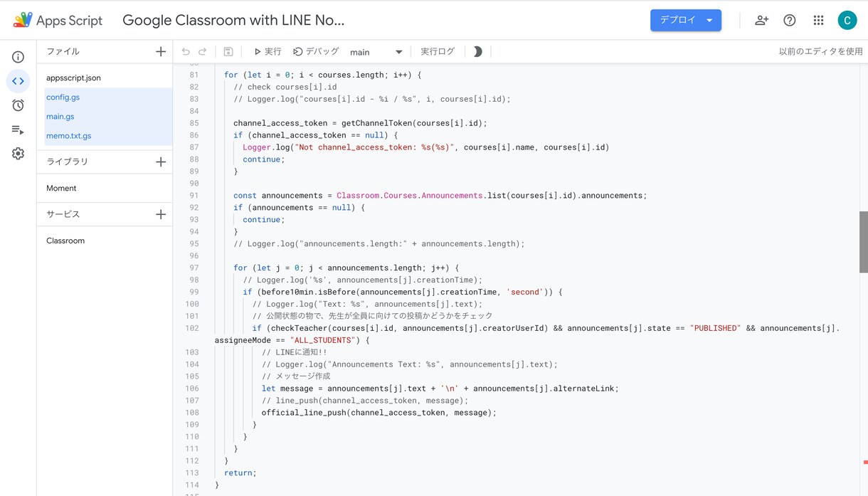This screenshot has height=496, width=868.
Task: Select the Editor code icon in sidebar
Action: point(18,81)
